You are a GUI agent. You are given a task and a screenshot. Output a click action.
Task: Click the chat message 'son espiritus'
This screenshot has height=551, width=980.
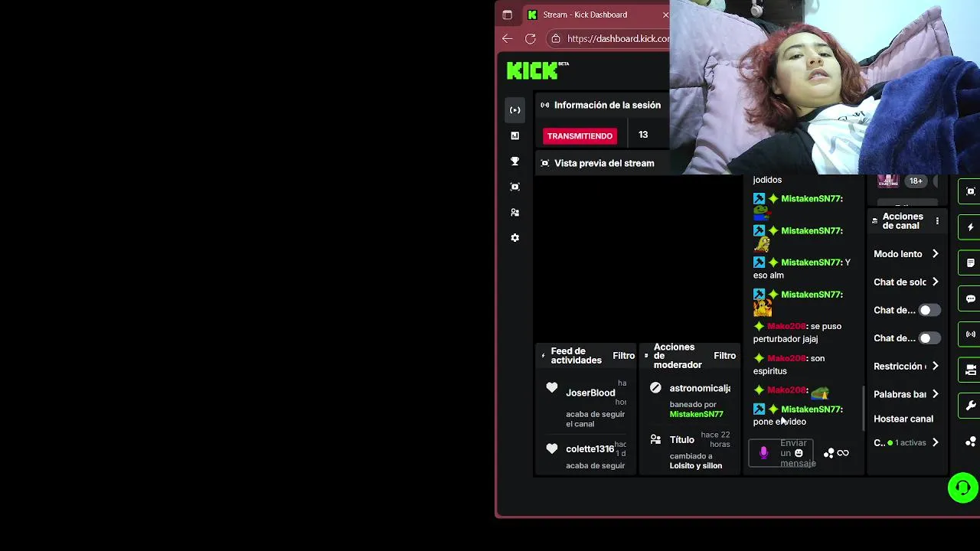pos(789,364)
